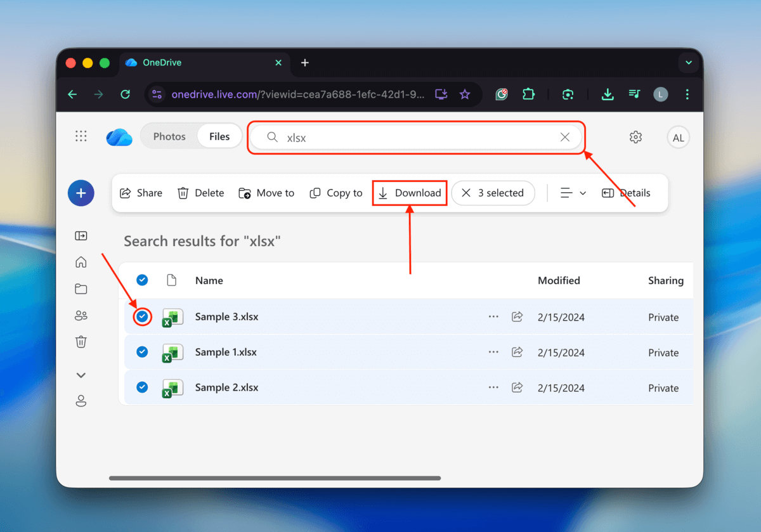Switch to the Photos tab

pyautogui.click(x=169, y=136)
